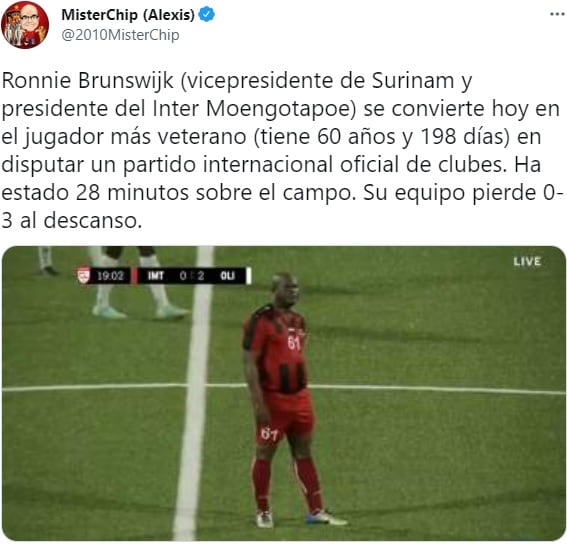Image resolution: width=567 pixels, height=551 pixels.
Task: Click the text '3 al descanso.'
Action: pos(72,221)
